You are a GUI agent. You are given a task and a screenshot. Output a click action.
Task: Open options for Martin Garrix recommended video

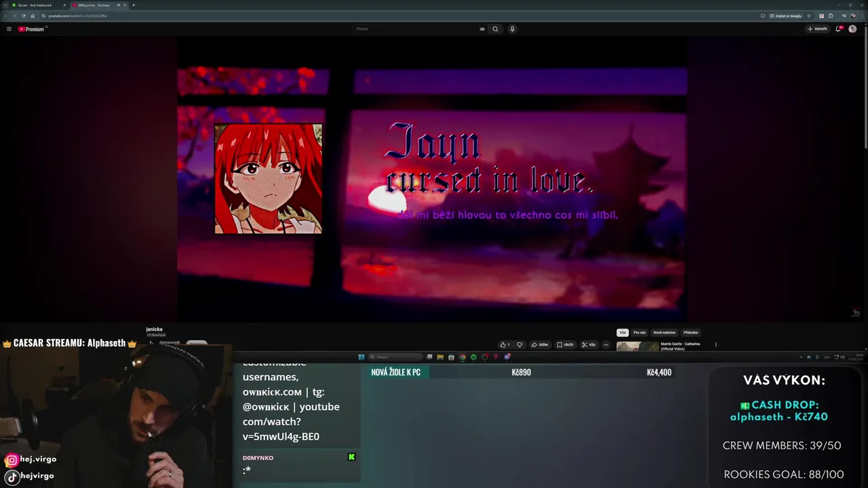[x=715, y=344]
